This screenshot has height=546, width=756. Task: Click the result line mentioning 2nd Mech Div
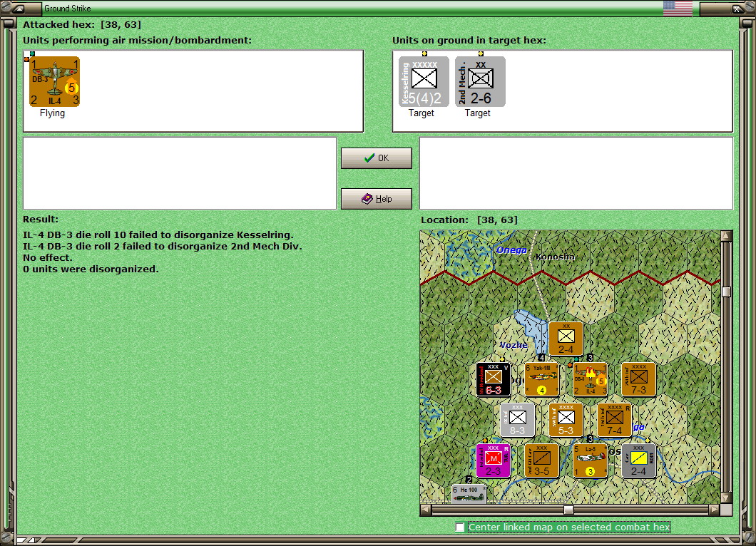(x=163, y=246)
